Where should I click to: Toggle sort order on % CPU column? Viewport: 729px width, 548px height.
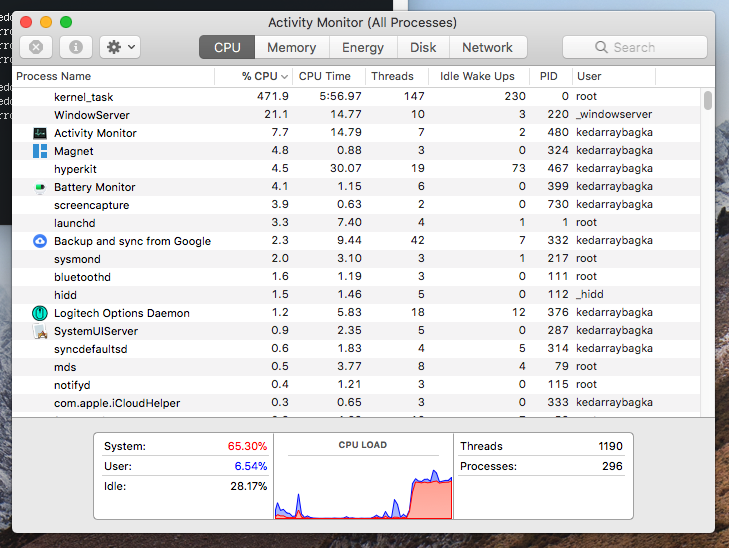[254, 76]
